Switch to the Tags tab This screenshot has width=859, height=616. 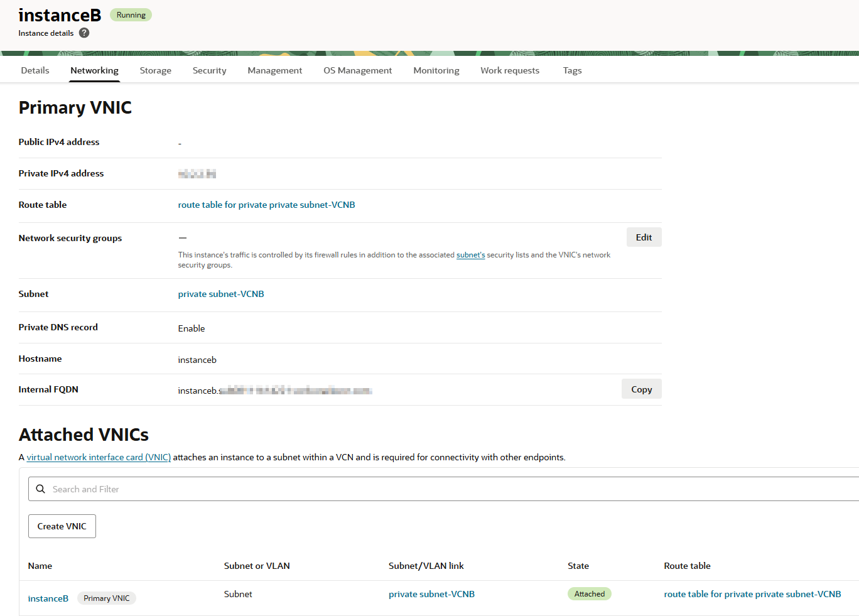click(572, 70)
